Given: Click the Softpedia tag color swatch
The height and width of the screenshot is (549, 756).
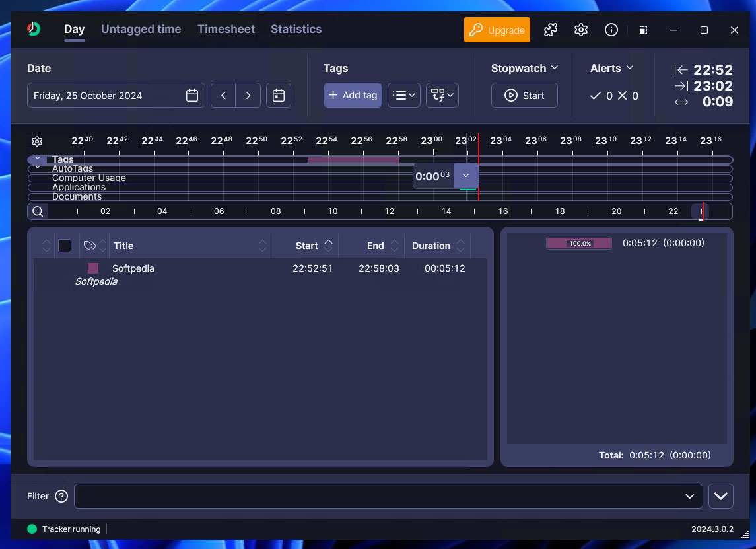Looking at the screenshot, I should click(x=93, y=268).
